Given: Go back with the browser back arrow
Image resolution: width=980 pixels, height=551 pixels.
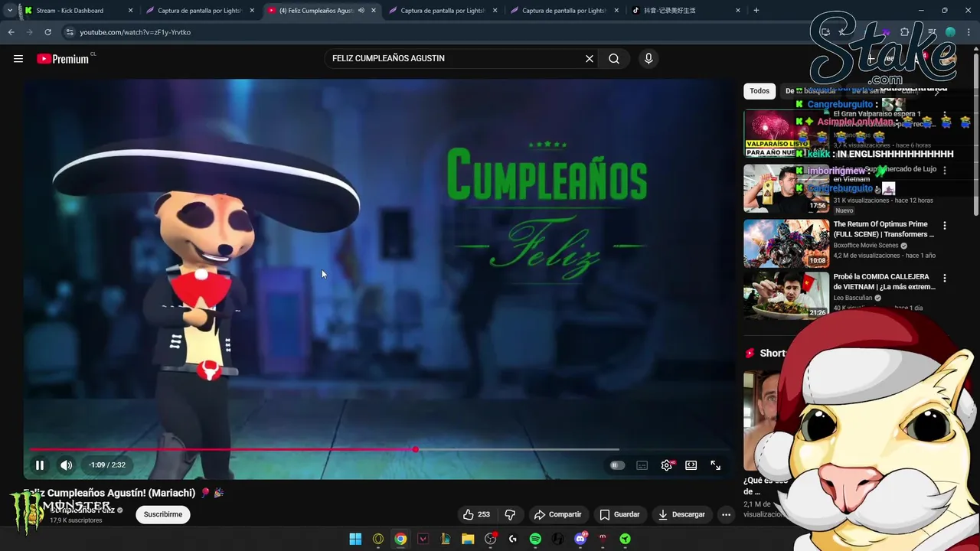Looking at the screenshot, I should (x=11, y=32).
